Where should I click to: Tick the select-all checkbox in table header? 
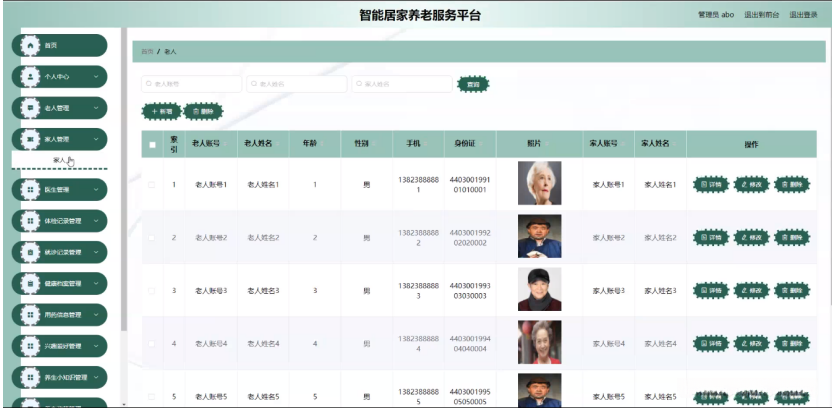pos(152,144)
